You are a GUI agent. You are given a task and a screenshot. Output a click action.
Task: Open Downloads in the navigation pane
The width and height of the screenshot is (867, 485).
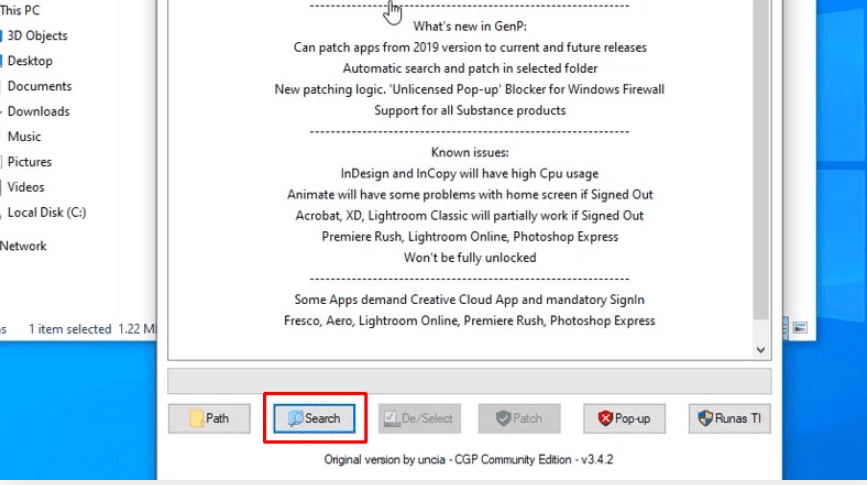click(38, 111)
